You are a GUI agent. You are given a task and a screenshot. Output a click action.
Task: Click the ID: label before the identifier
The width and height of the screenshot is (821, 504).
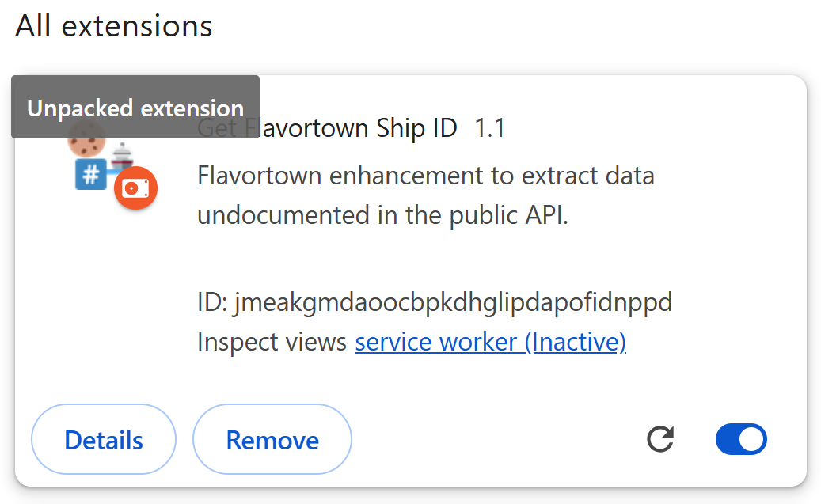212,301
